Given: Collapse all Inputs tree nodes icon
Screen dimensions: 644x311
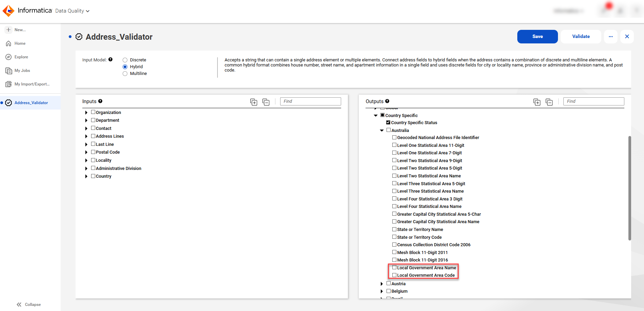Looking at the screenshot, I should [266, 102].
